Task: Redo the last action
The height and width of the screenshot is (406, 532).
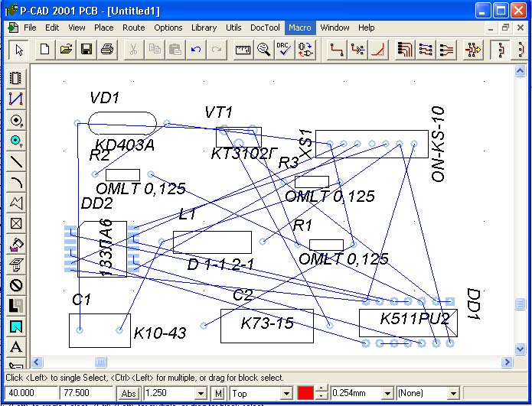Action: click(217, 50)
